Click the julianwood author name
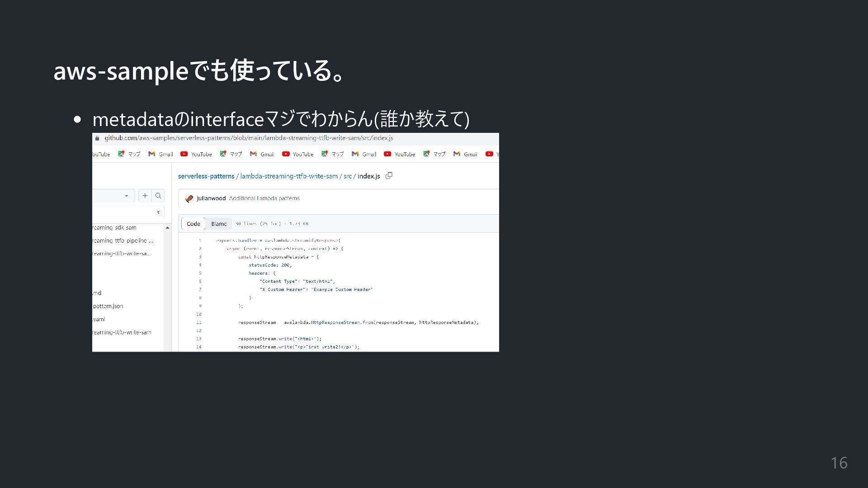 point(211,198)
